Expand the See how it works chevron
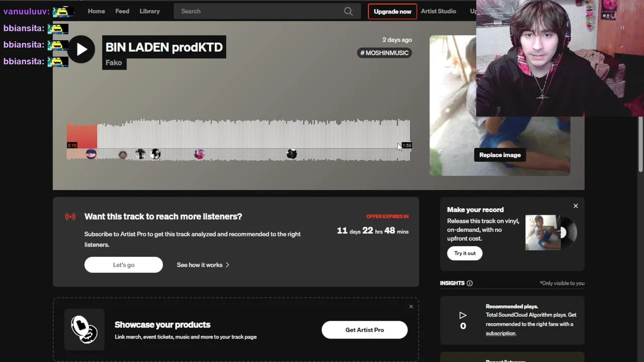 [227, 265]
